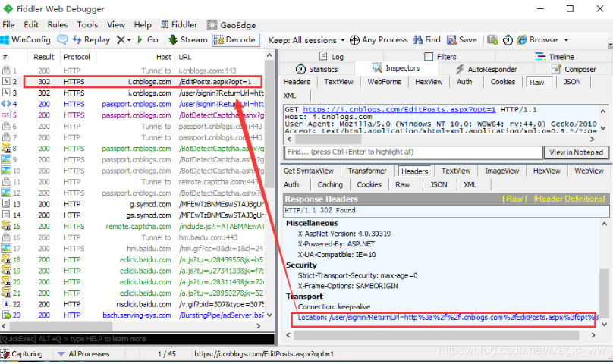
Task: Open the View menu
Action: [x=116, y=24]
